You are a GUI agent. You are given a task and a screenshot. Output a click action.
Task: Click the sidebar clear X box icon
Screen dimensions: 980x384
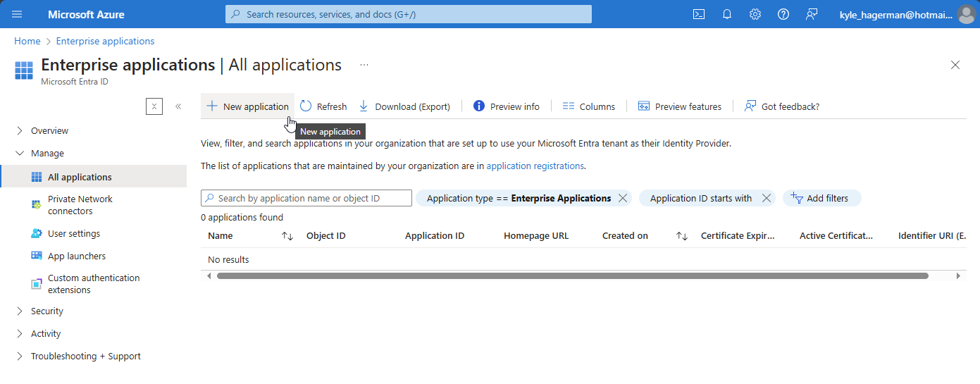pyautogui.click(x=154, y=106)
